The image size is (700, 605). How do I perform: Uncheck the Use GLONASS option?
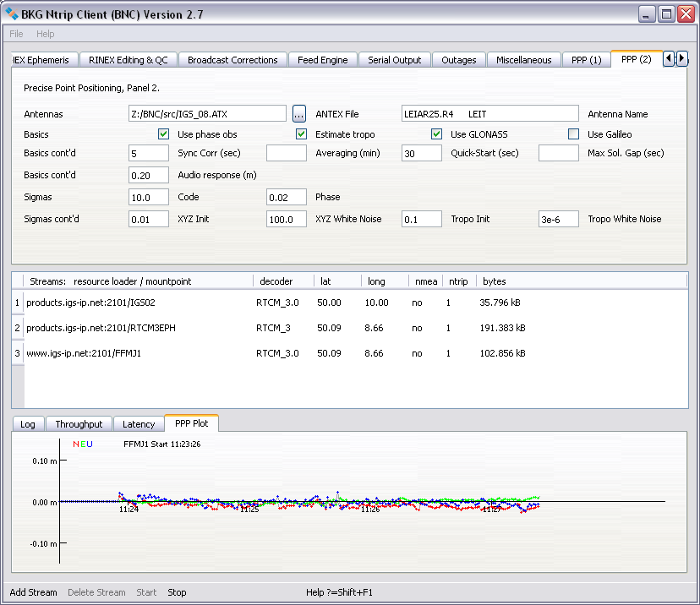click(x=437, y=134)
